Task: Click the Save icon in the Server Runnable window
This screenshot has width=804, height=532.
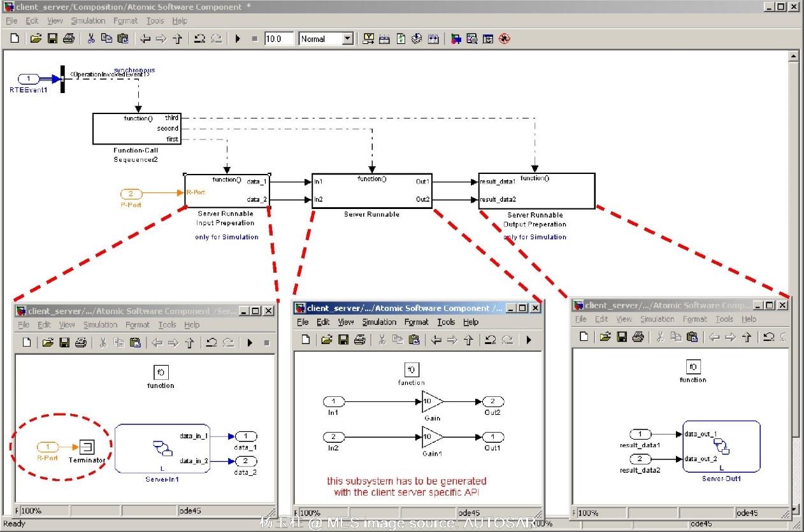Action: tap(345, 340)
